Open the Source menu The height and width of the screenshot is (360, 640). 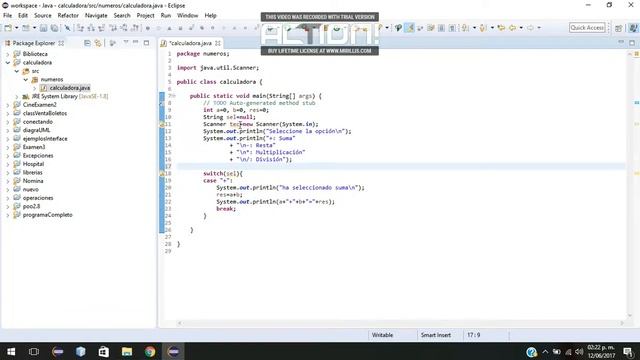tap(43, 16)
